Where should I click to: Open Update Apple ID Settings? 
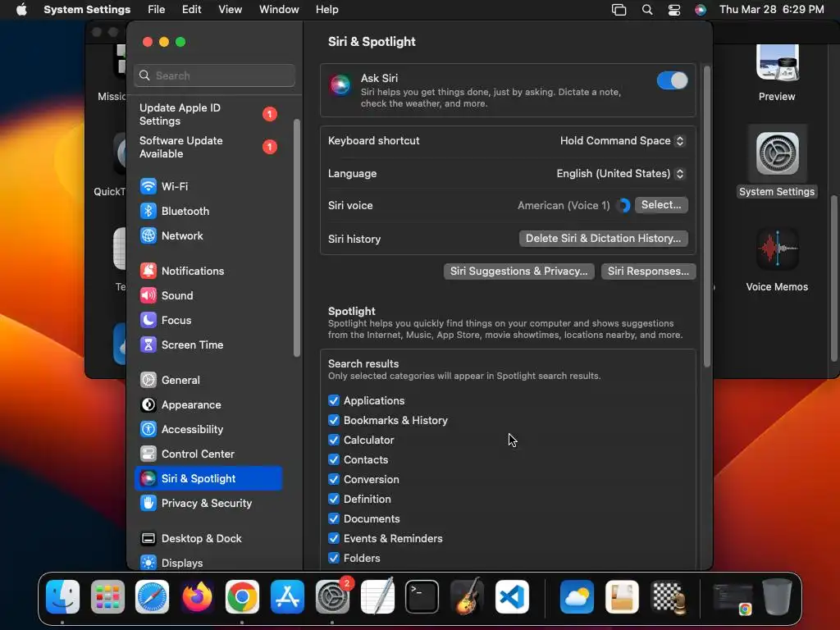208,115
